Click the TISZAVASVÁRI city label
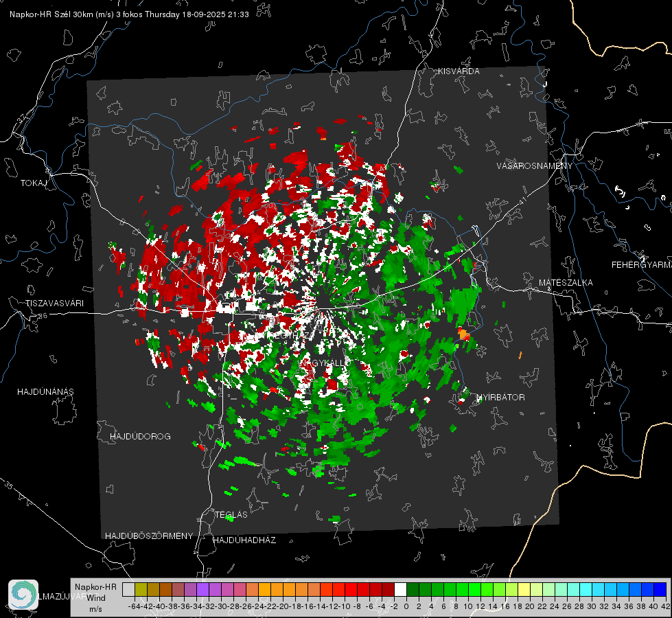 click(54, 304)
